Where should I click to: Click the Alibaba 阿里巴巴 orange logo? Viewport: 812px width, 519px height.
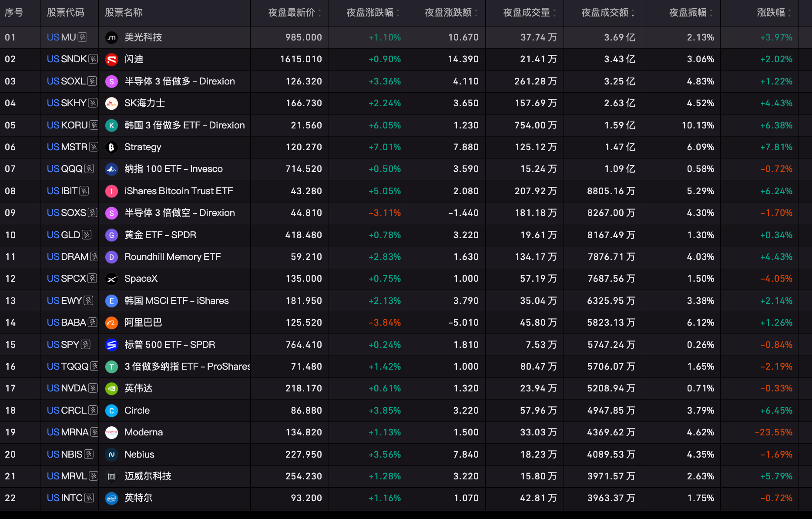click(111, 323)
